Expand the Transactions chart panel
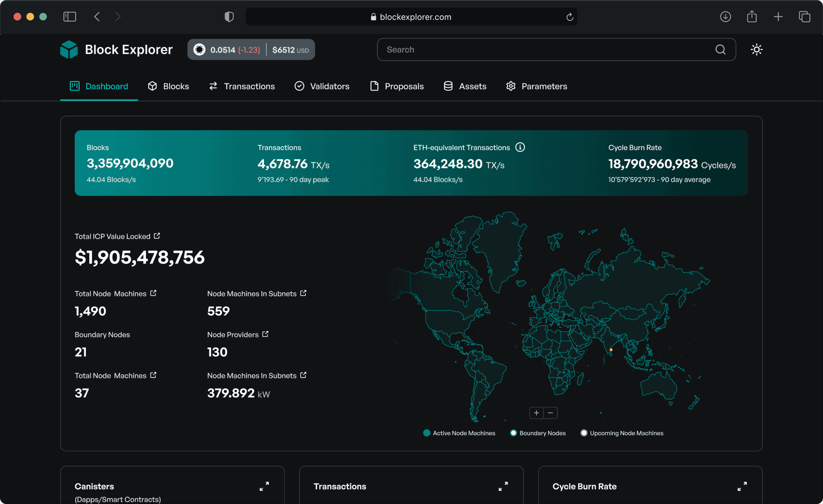Screen dimensions: 823x504 point(503,486)
